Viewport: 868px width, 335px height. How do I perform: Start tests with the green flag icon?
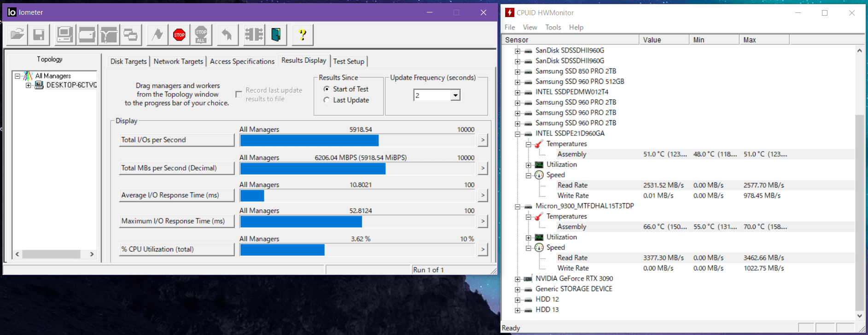click(x=157, y=35)
